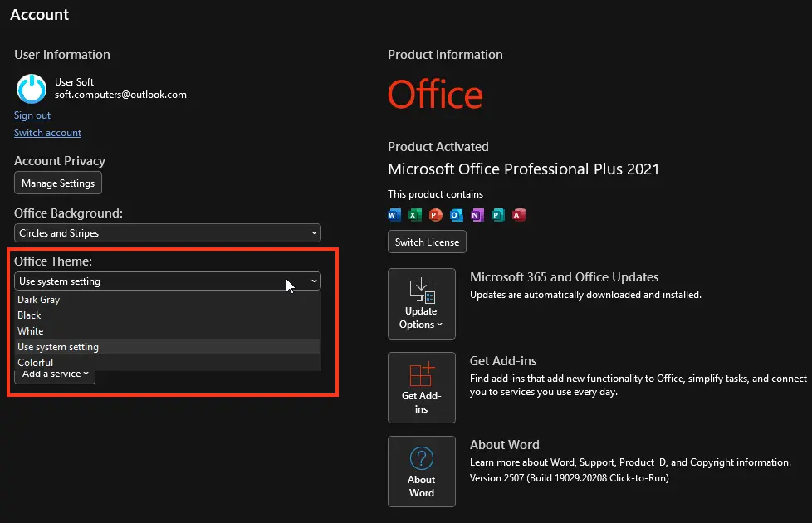Viewport: 812px width, 523px height.
Task: Click the purple OneNote product icon
Action: click(x=477, y=215)
